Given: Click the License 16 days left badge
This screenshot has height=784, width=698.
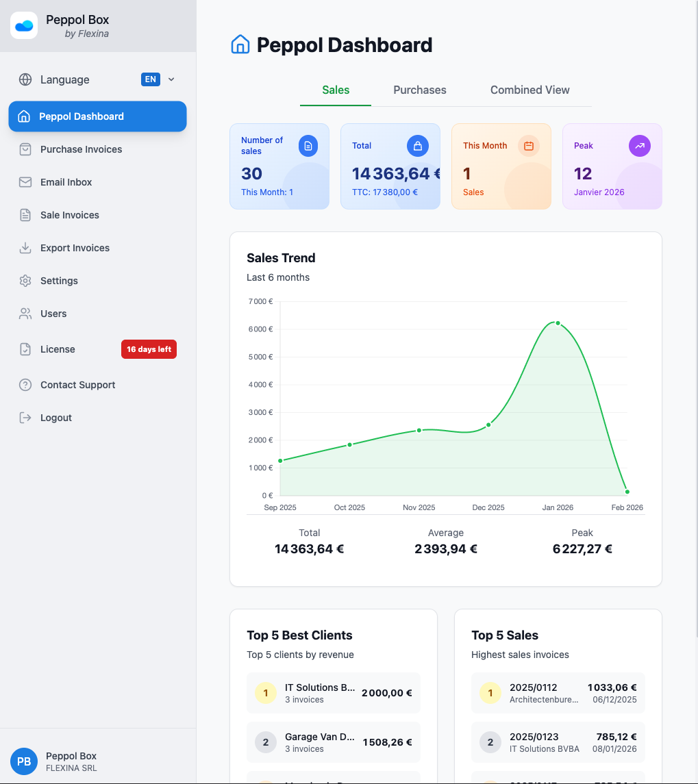Looking at the screenshot, I should tap(149, 349).
